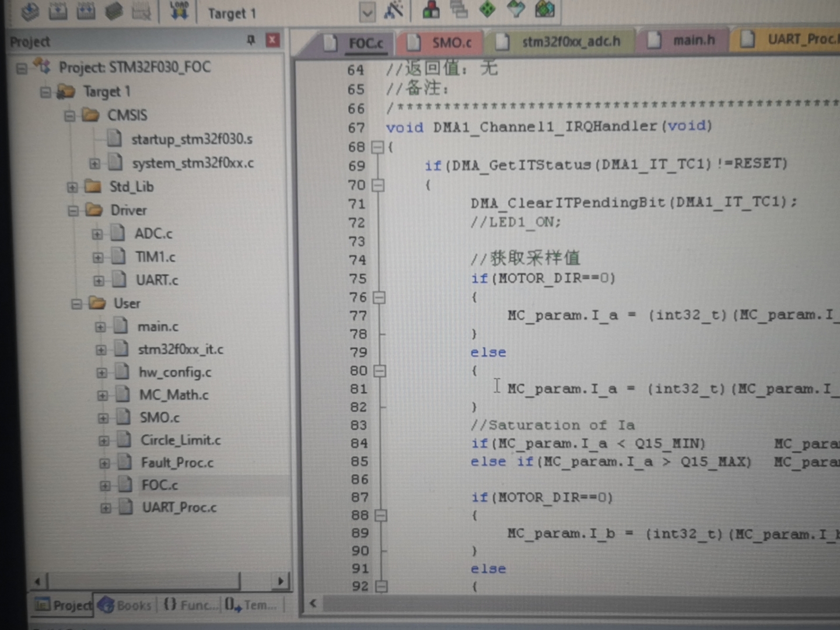
Task: Switch to the main.h editor tab
Action: [x=693, y=40]
